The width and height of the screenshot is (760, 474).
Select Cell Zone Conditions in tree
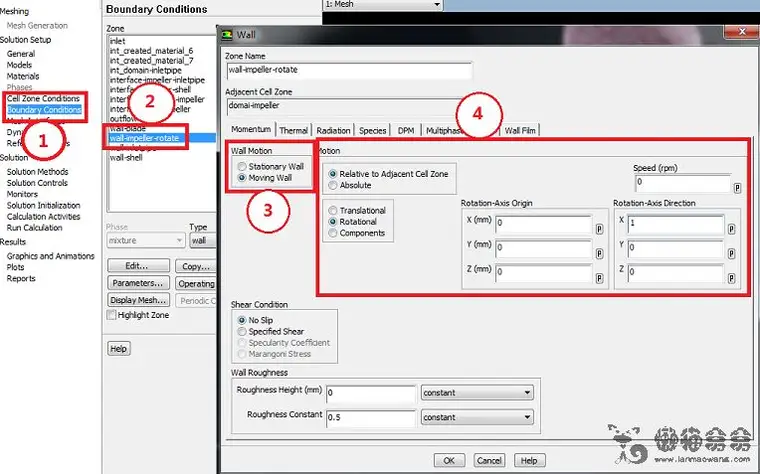[x=43, y=98]
